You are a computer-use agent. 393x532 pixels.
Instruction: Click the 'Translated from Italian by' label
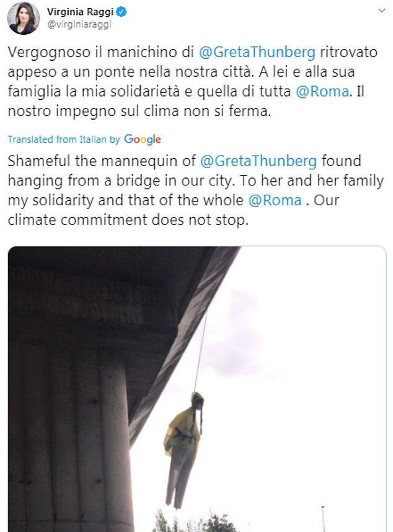tap(64, 140)
